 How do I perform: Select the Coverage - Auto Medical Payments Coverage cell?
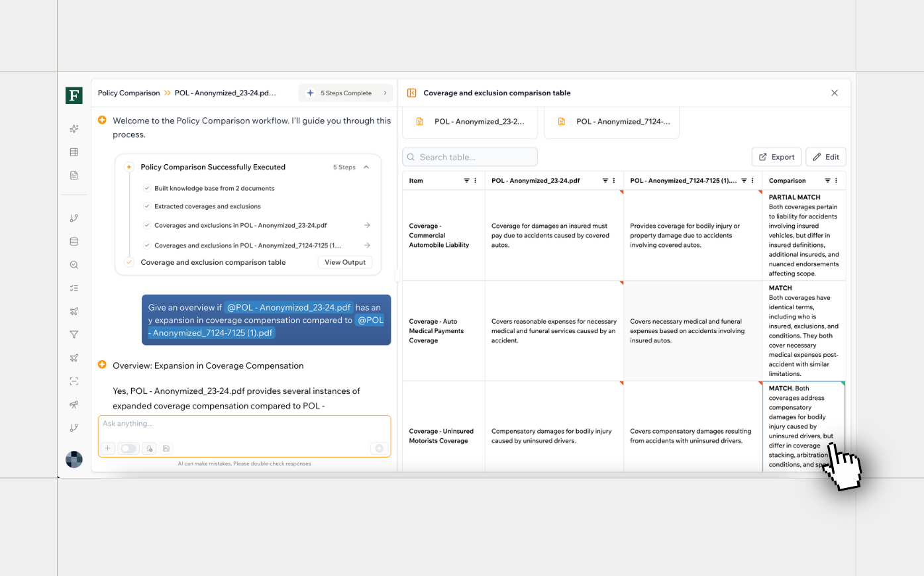click(x=444, y=331)
